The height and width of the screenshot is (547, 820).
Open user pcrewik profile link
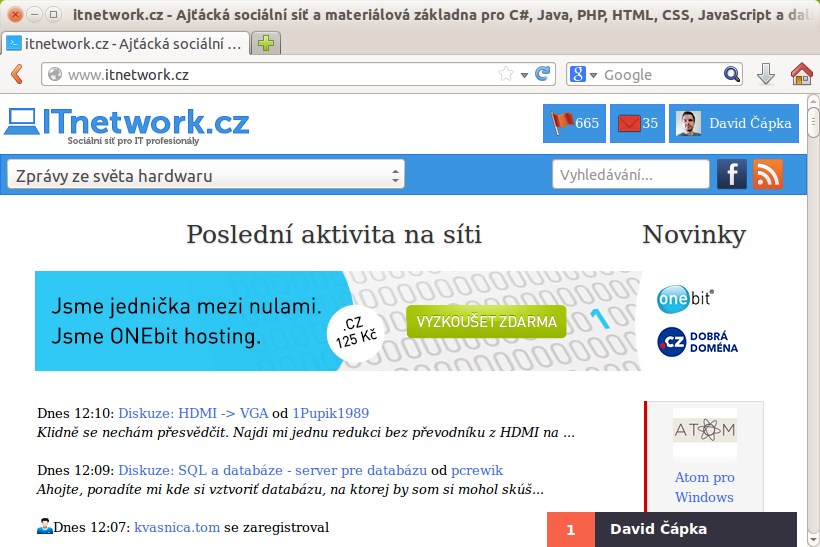tap(477, 470)
